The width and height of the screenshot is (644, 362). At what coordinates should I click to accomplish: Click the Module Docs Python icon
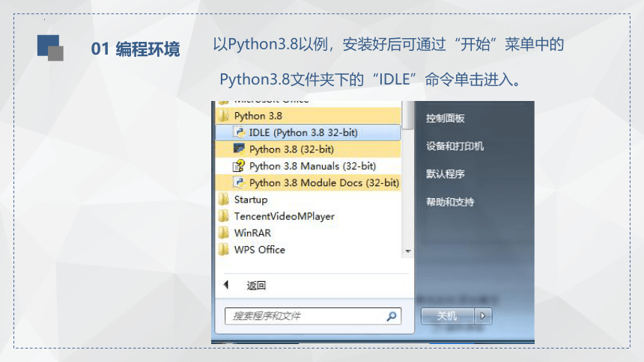[239, 182]
